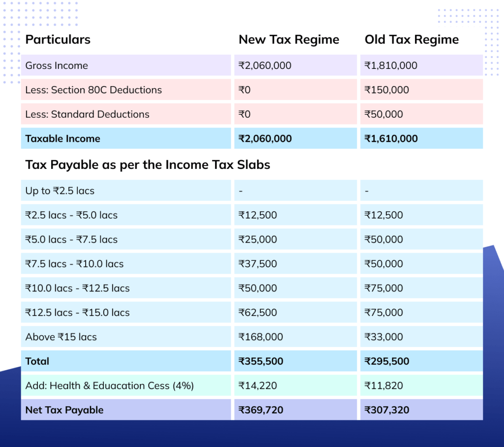Image resolution: width=504 pixels, height=447 pixels.
Task: Select the ₹50,000 standard deduction value
Action: click(x=381, y=114)
